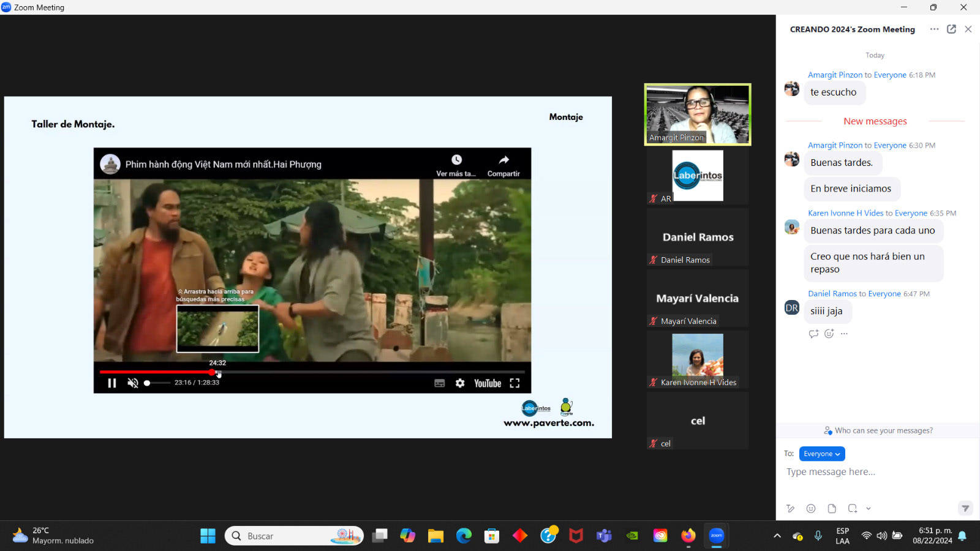
Task: Open the Everyone recipient dropdown
Action: pos(822,454)
